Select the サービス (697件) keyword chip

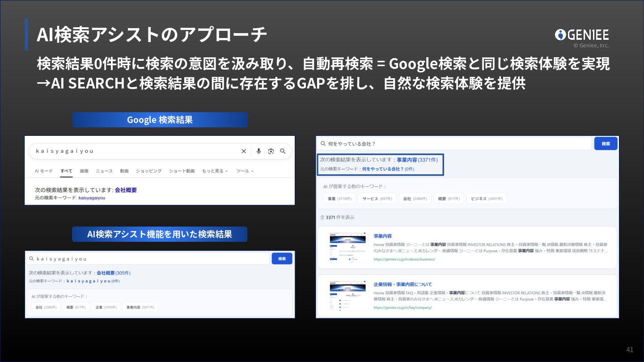377,198
